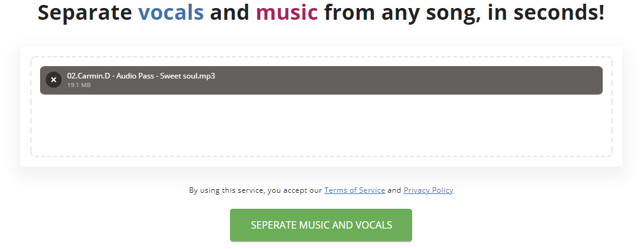Screen dimensions: 644x249
Task: Remove the uploaded Sweet soul.mp3 file
Action: tap(54, 80)
